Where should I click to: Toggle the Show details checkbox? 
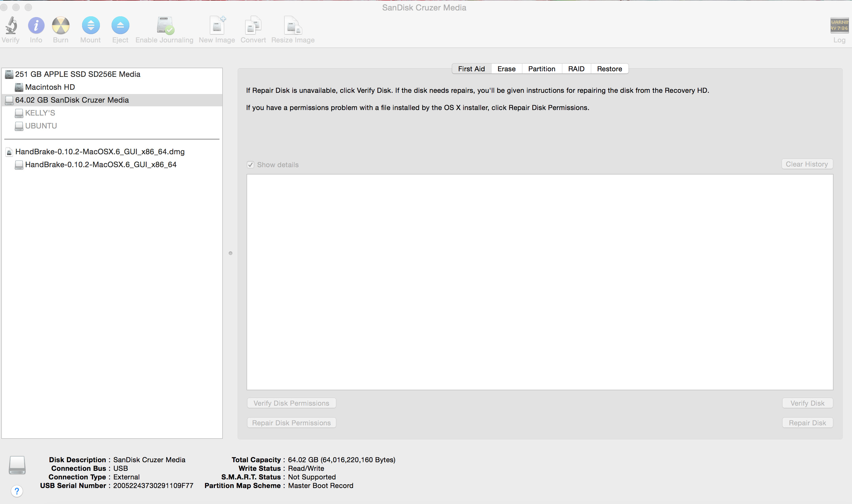click(250, 165)
